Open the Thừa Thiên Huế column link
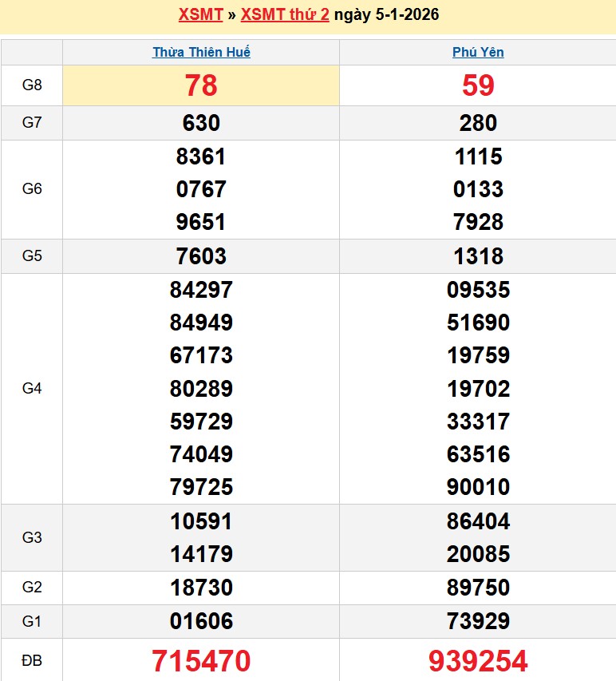The image size is (616, 681). [201, 53]
